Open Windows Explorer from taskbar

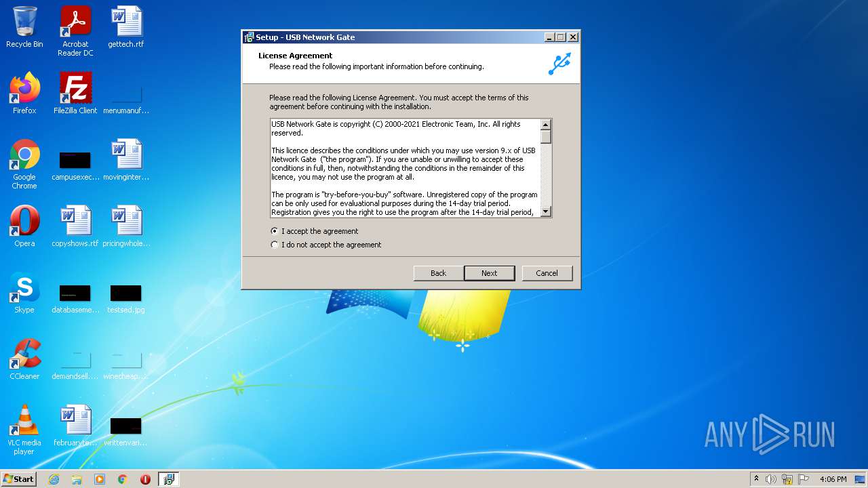(x=77, y=479)
